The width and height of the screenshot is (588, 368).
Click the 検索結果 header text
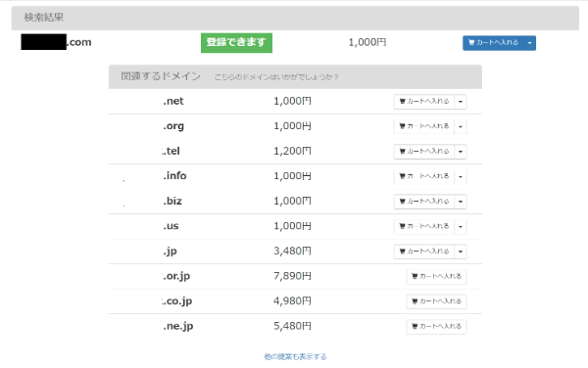pyautogui.click(x=44, y=18)
